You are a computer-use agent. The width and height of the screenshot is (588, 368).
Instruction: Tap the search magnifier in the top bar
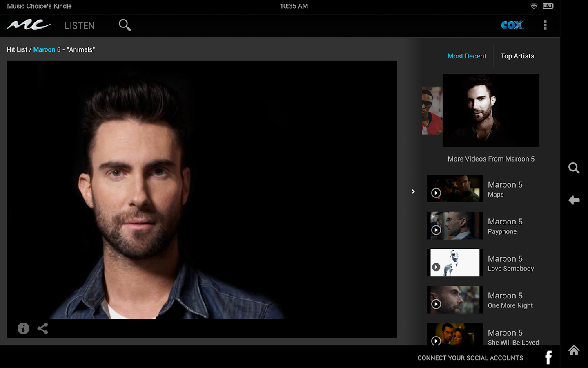(x=125, y=25)
